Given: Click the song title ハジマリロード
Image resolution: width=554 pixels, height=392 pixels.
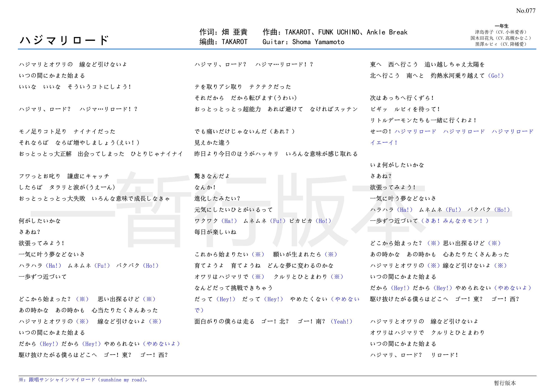Looking at the screenshot, I should pos(64,40).
